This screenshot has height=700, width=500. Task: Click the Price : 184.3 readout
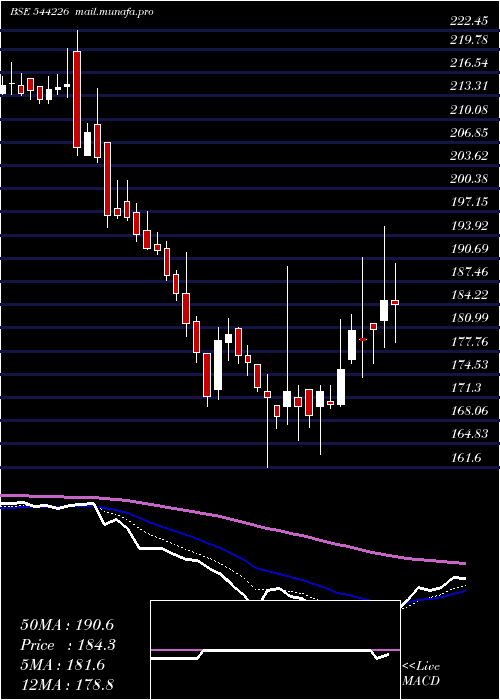[68, 645]
